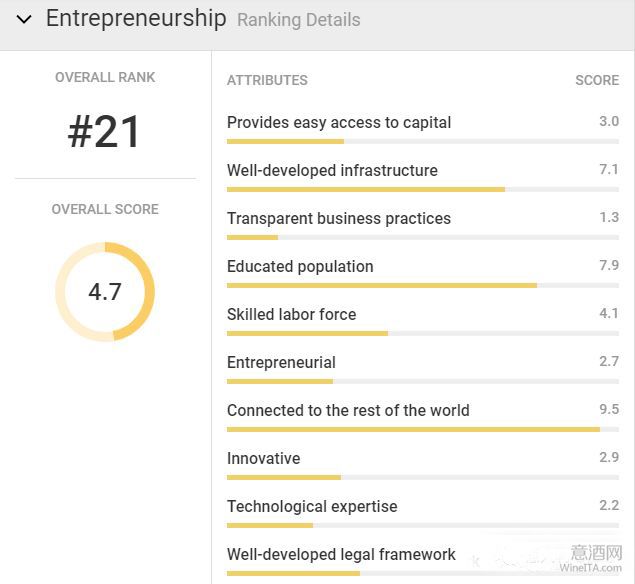Viewport: 635px width, 584px height.
Task: Select the Innovative attribute label
Action: [264, 458]
